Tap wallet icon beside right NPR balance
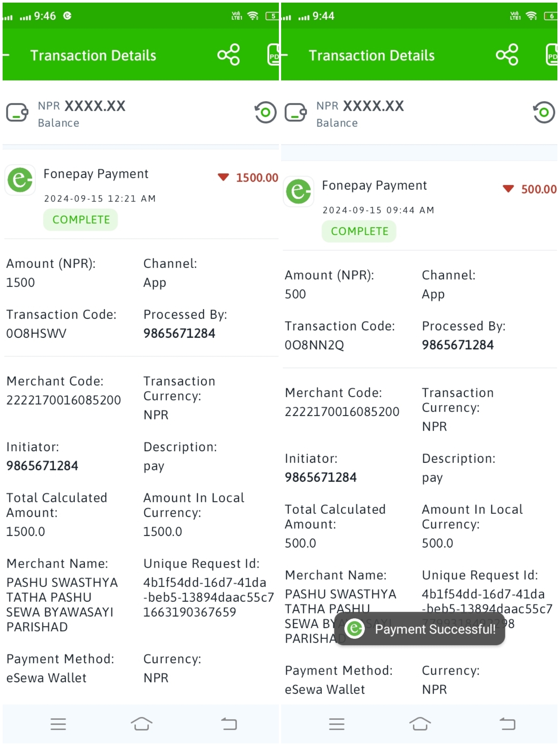560x746 pixels. [x=296, y=113]
